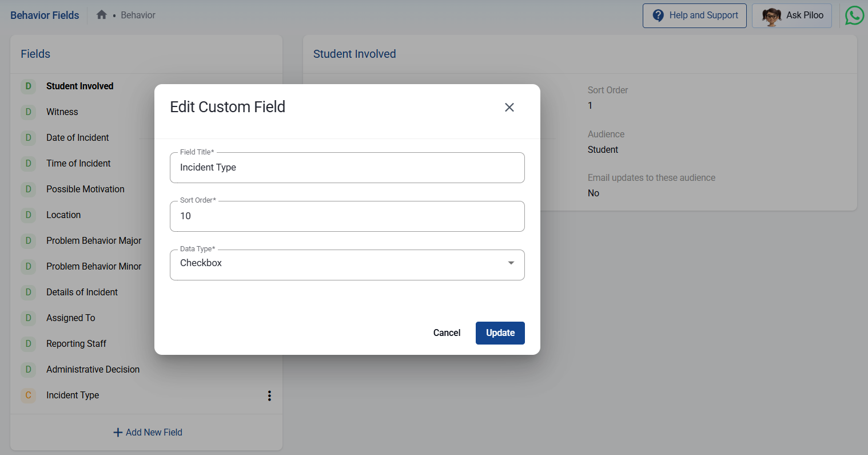Open the Checkbox data type combo box
Screen dimensions: 868x455
tap(337, 264)
